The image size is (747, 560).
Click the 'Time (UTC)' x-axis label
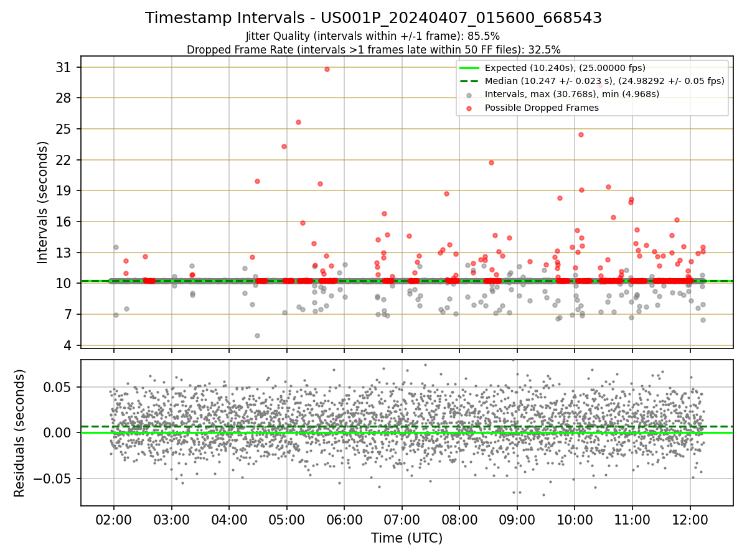406,538
